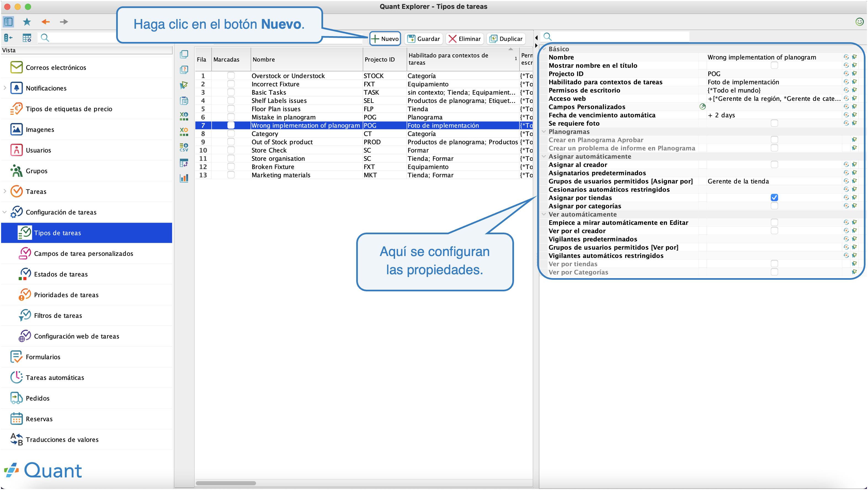
Task: Collapse the Configuración de tareas node
Action: 5,212
